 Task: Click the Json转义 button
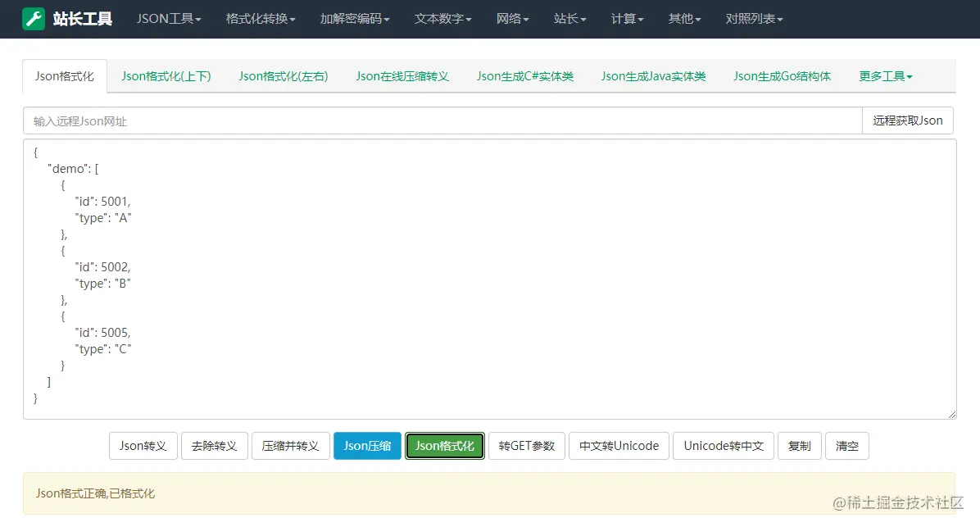coord(143,446)
